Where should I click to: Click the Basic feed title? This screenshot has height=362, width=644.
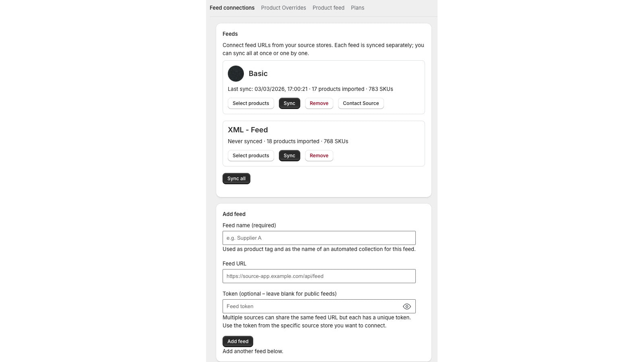pyautogui.click(x=258, y=74)
